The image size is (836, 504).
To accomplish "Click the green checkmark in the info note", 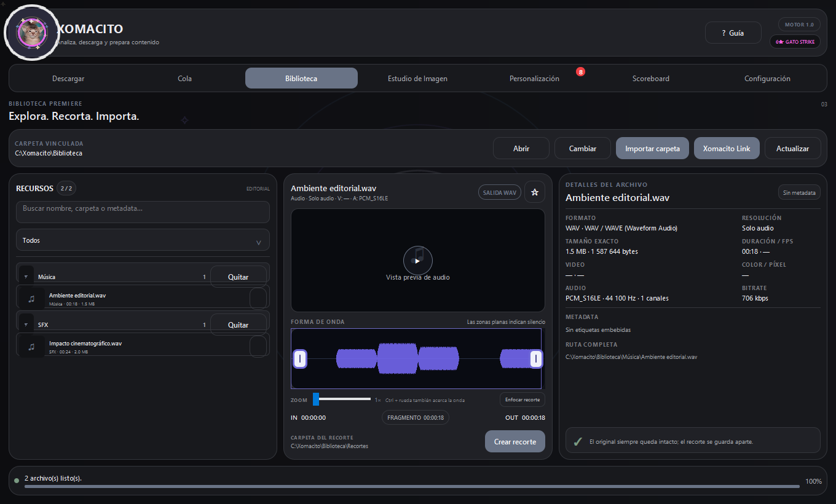I will coord(578,441).
